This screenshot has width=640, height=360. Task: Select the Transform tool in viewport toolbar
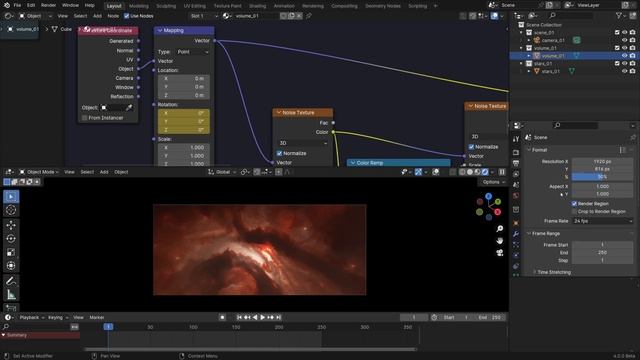coord(11,266)
